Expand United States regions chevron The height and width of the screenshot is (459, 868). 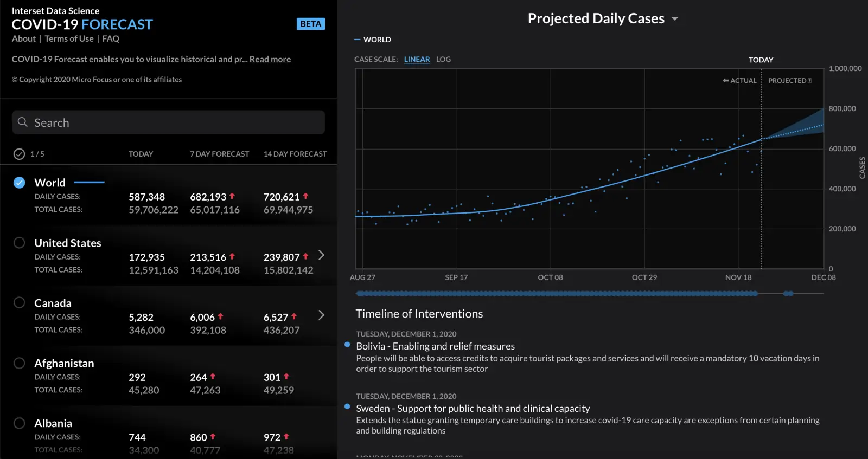[x=321, y=255]
